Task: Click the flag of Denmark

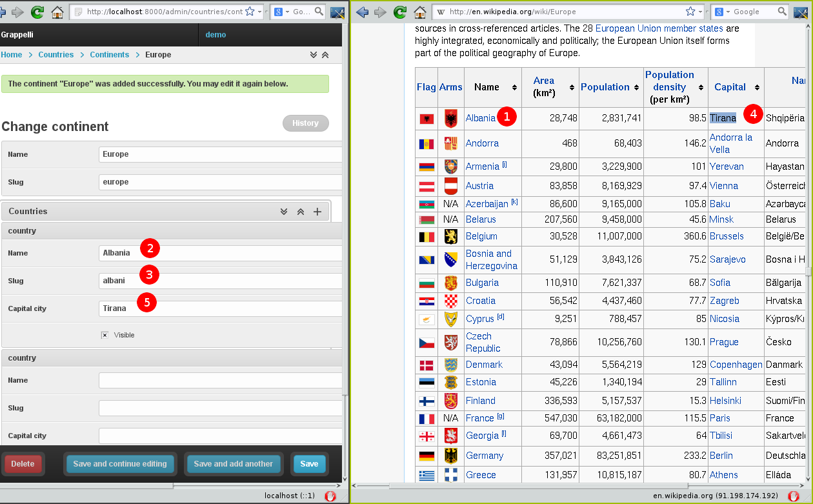Action: point(427,365)
